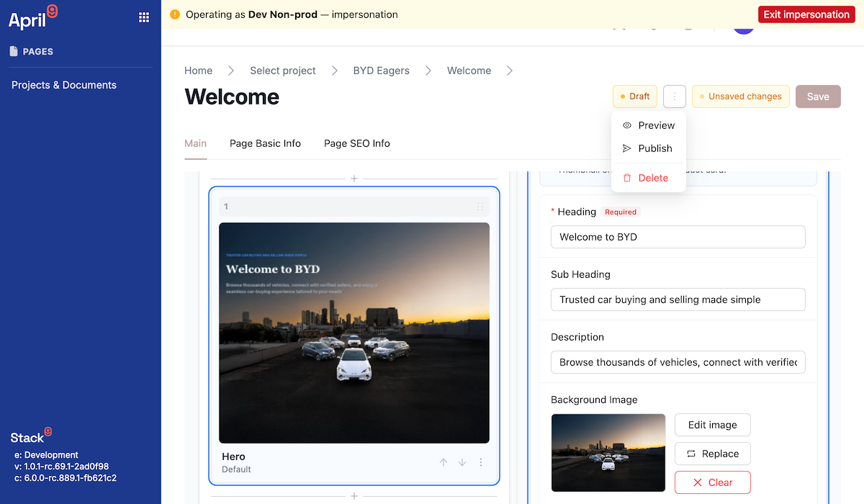Click the Required tag next to Heading
This screenshot has width=864, height=504.
[x=621, y=212]
